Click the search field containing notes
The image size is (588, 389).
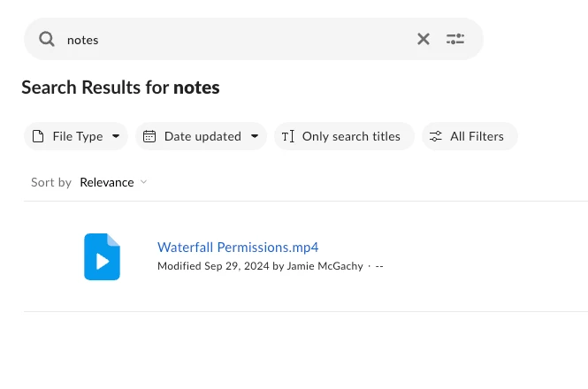pos(230,39)
